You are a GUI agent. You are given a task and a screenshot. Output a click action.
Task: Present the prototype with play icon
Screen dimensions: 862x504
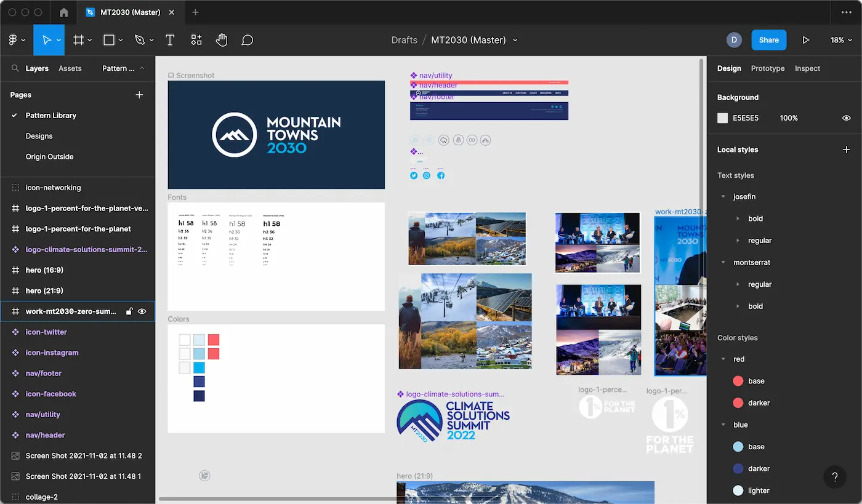(x=806, y=40)
